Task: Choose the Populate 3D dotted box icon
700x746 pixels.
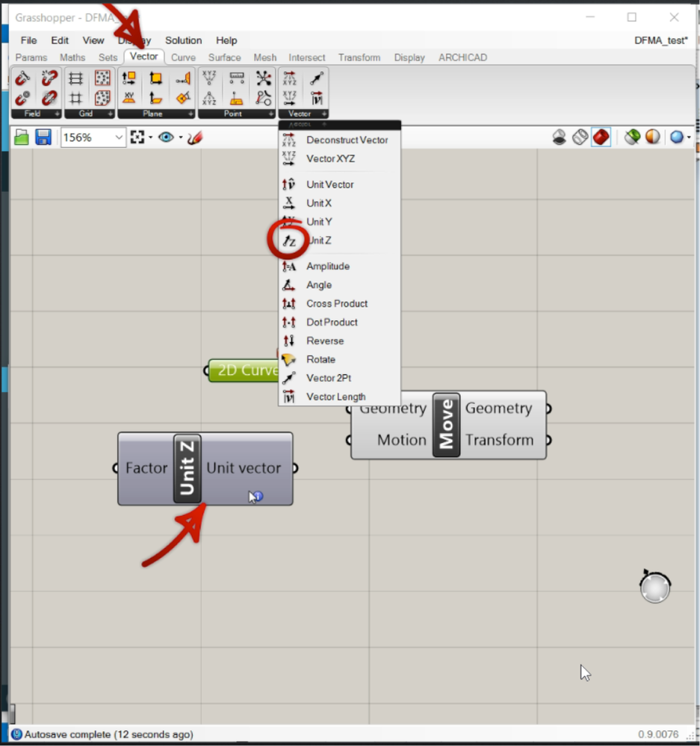Action: (x=102, y=99)
